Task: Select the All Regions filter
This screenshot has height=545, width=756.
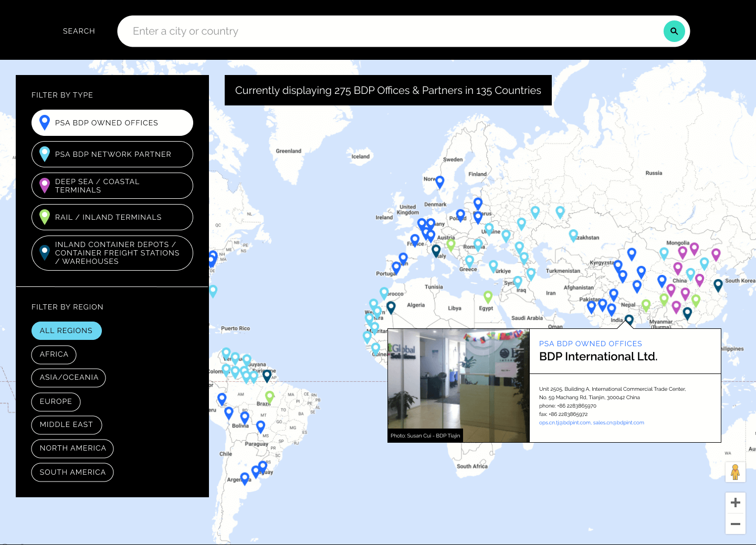Action: tap(66, 330)
